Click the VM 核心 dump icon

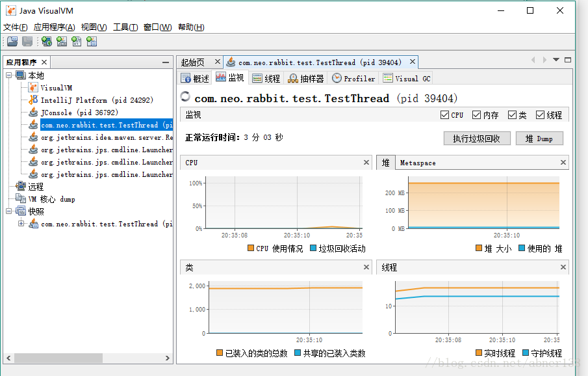pyautogui.click(x=21, y=198)
